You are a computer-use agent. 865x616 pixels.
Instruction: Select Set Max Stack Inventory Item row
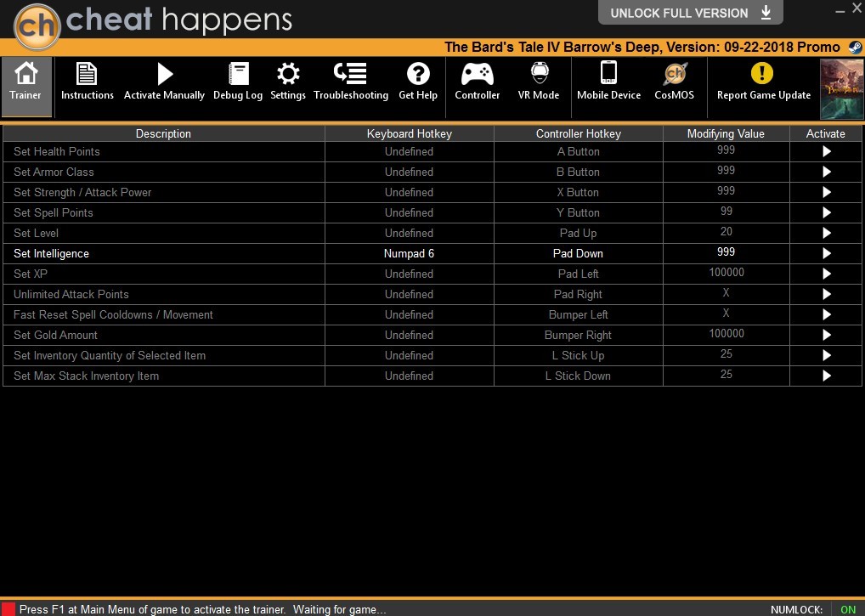click(432, 376)
